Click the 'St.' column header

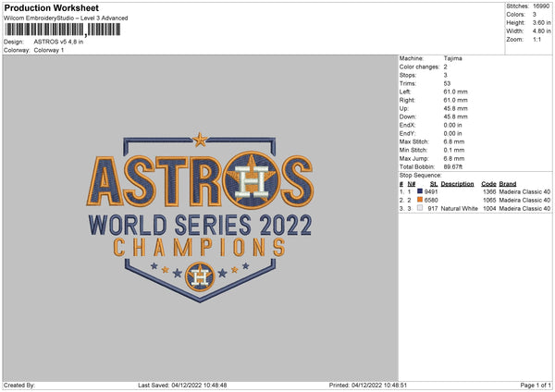click(434, 184)
